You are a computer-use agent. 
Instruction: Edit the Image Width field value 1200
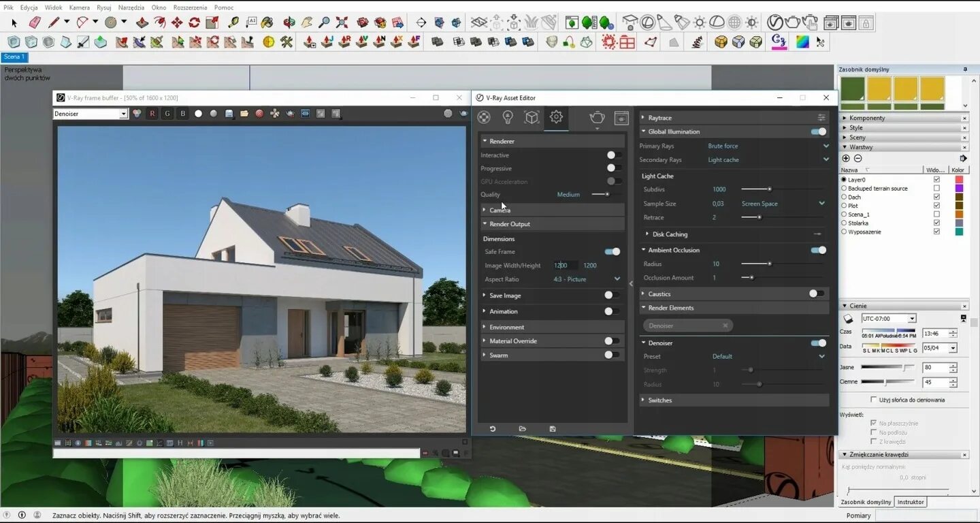coord(561,265)
